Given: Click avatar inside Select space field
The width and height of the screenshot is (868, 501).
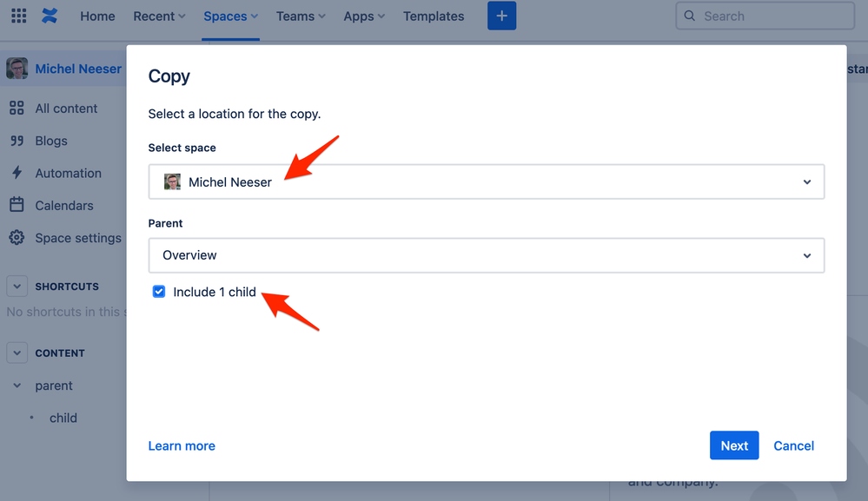Looking at the screenshot, I should coord(172,181).
